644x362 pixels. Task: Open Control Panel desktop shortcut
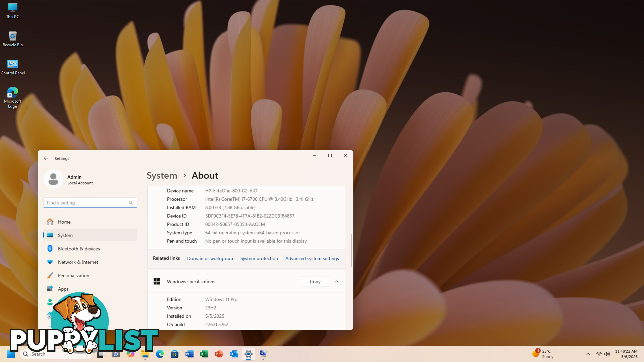click(13, 67)
